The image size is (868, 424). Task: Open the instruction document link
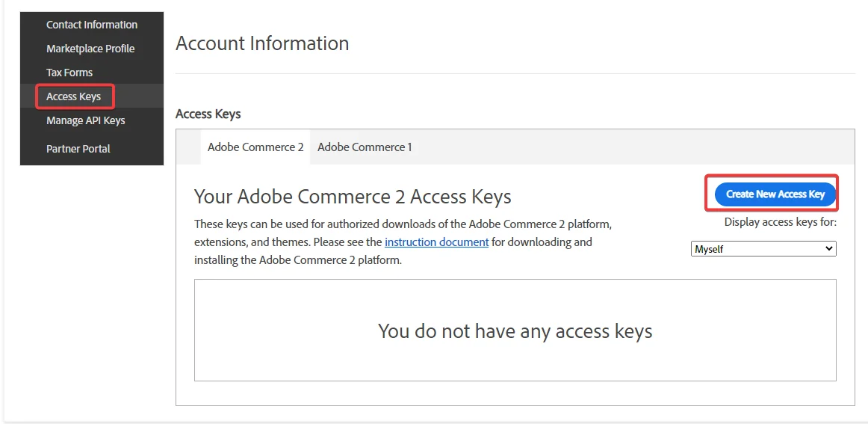click(x=436, y=242)
